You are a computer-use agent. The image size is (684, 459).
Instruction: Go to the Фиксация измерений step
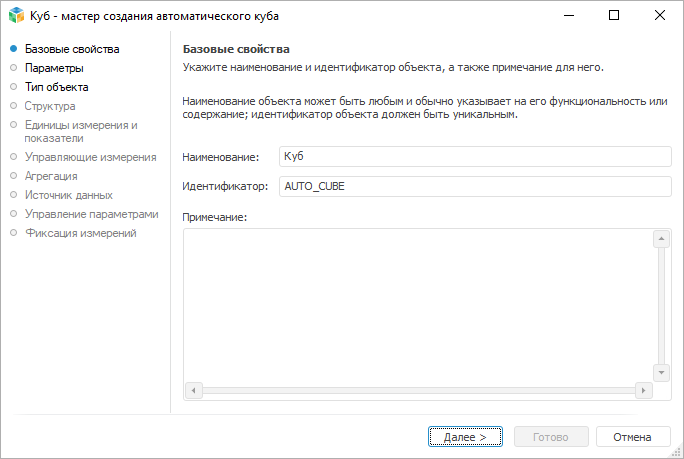pyautogui.click(x=80, y=233)
